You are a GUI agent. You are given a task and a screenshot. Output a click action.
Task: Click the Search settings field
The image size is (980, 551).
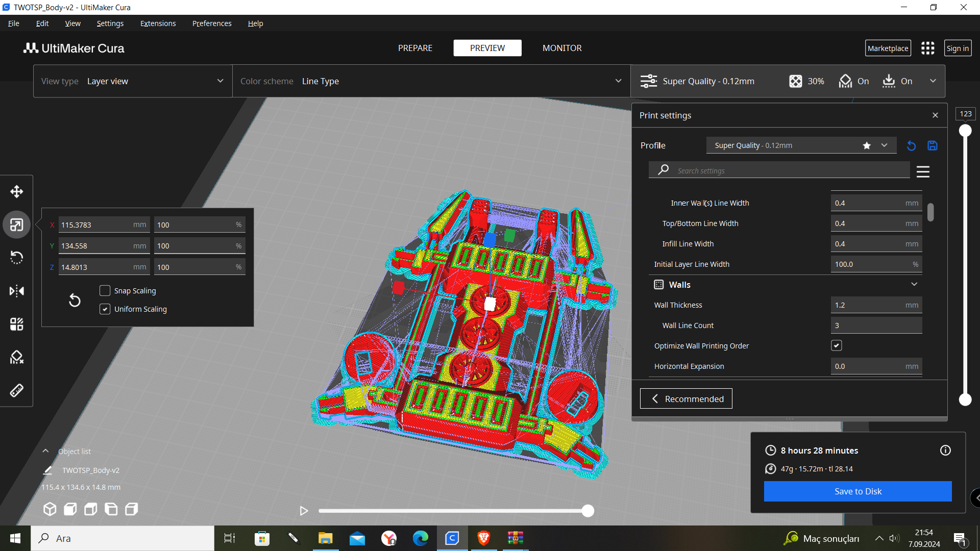click(x=779, y=170)
